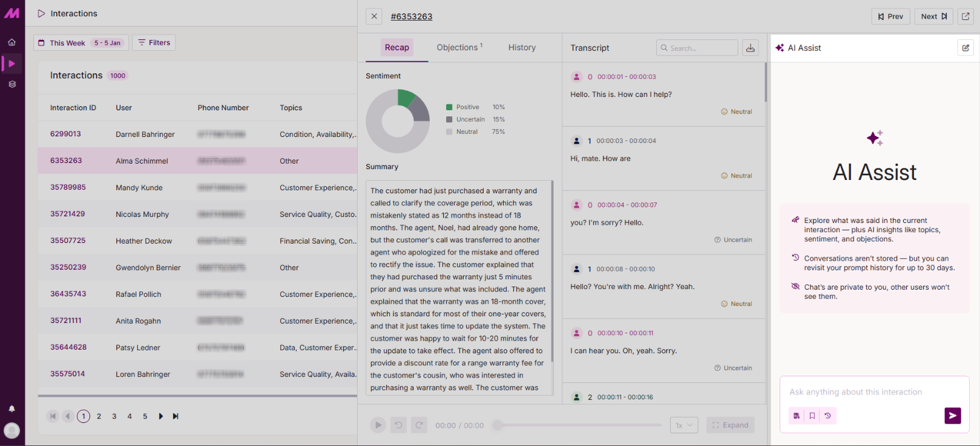
Task: Open the stacked layers sidebar icon
Action: 12,84
